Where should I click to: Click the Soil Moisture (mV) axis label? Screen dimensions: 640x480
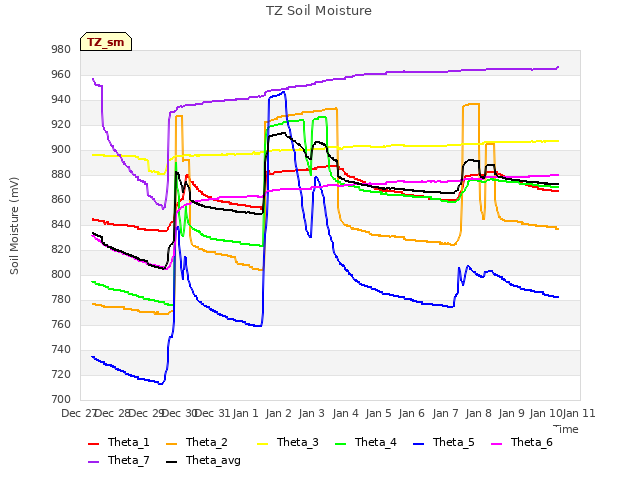point(14,226)
